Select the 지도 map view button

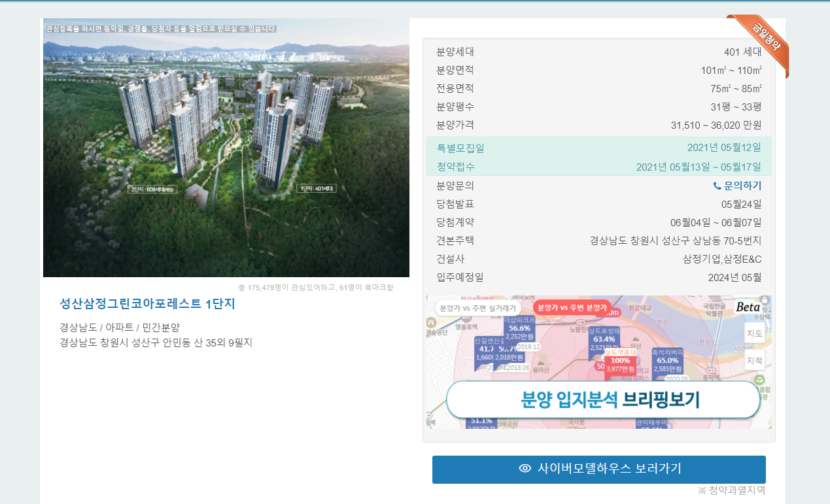tap(755, 333)
